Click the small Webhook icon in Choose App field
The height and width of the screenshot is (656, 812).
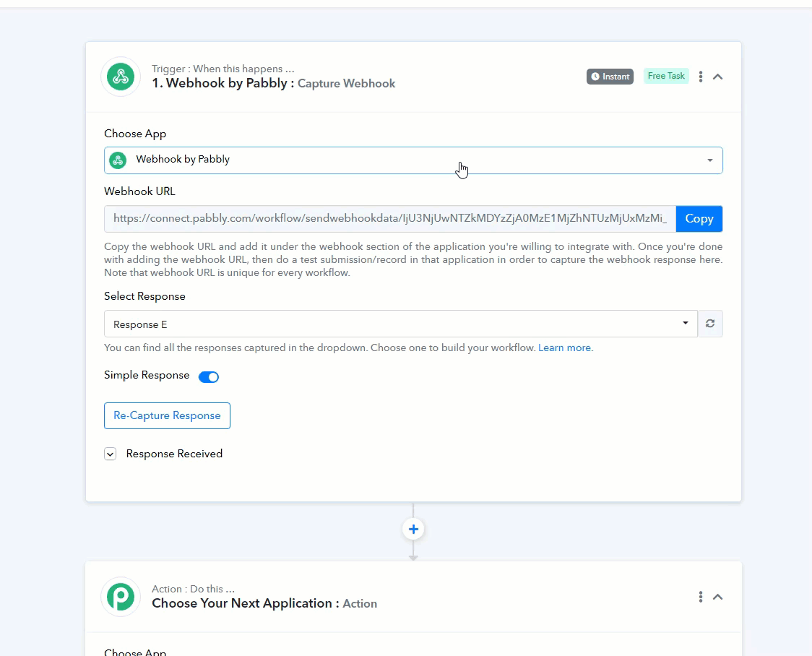tap(118, 160)
